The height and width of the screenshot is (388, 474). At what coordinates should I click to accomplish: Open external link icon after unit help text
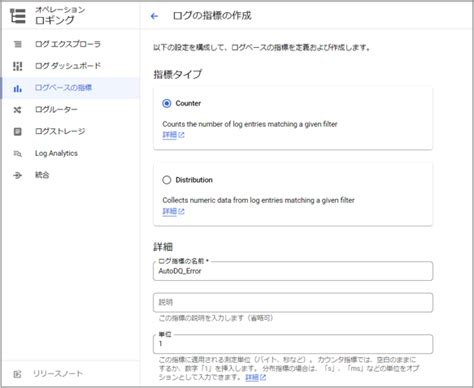tap(263, 377)
